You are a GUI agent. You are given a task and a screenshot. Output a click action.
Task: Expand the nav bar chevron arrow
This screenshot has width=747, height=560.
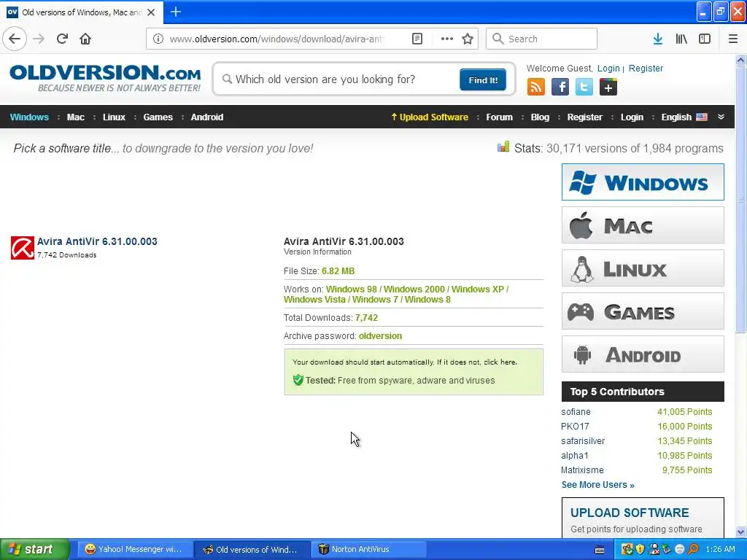coord(721,117)
